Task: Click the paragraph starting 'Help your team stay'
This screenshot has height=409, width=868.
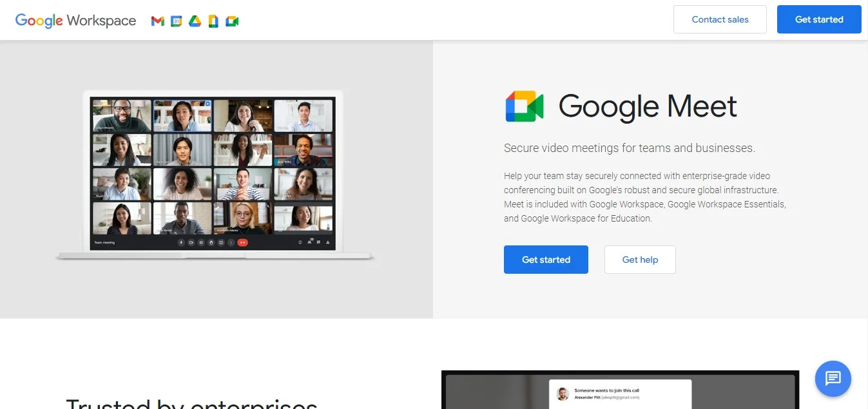Action: pos(645,197)
